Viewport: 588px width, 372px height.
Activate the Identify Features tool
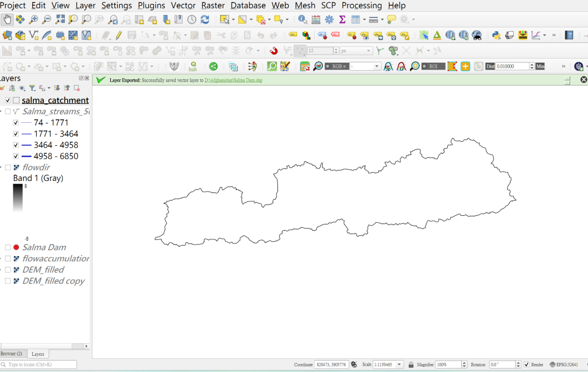[x=302, y=20]
